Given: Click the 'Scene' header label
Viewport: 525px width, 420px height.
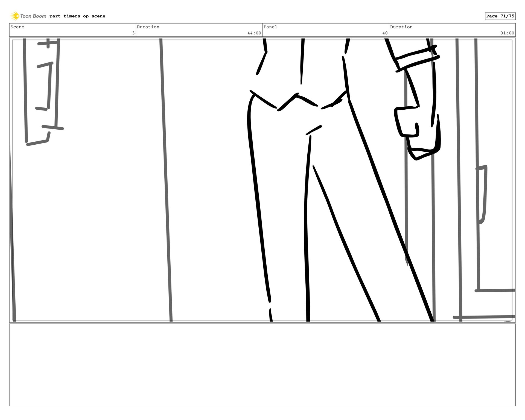Looking at the screenshot, I should pos(17,27).
